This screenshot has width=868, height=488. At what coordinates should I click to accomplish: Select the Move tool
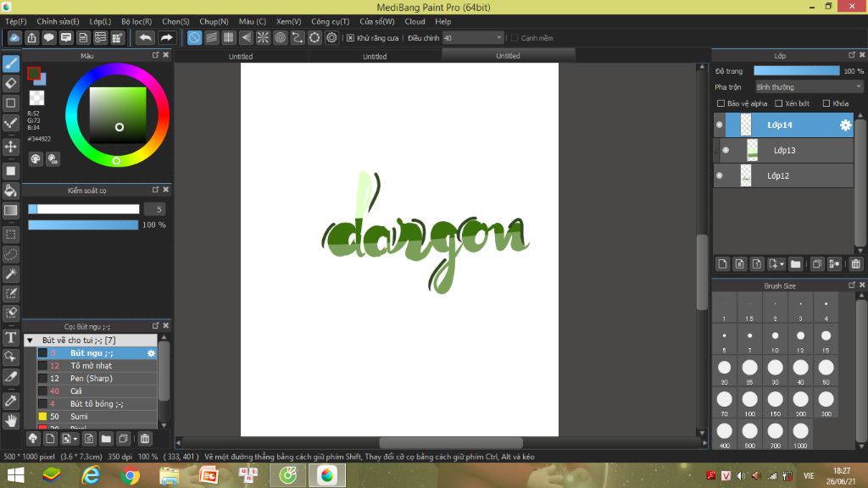click(10, 147)
